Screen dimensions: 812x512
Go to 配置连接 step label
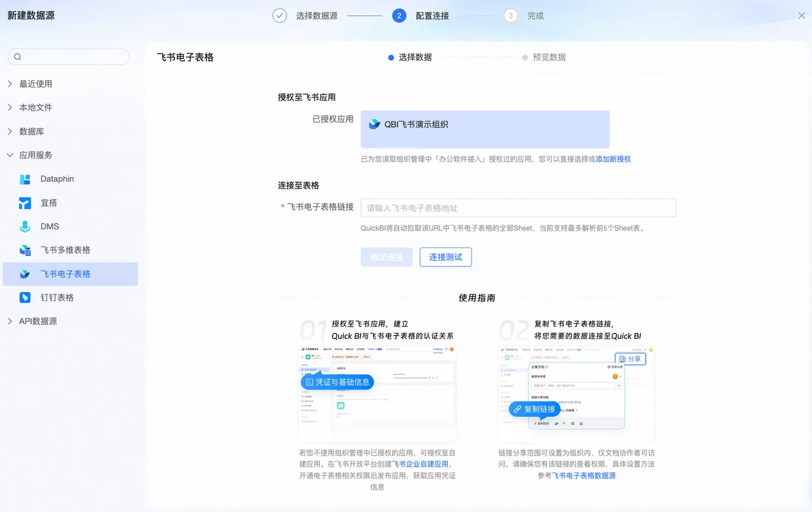point(432,16)
